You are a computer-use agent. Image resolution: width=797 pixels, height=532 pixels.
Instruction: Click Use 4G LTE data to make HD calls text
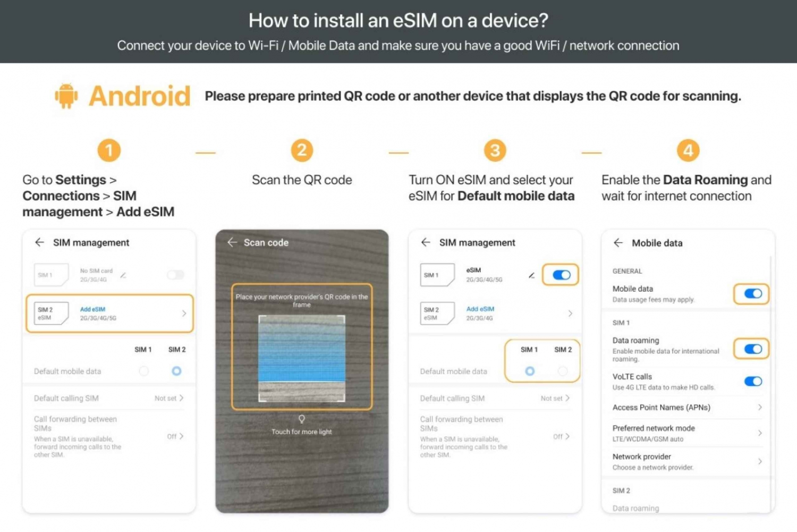coord(664,387)
